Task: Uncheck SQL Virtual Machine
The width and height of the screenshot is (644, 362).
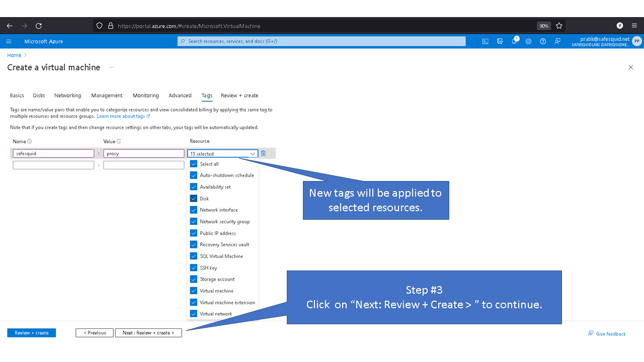Action: tap(194, 256)
